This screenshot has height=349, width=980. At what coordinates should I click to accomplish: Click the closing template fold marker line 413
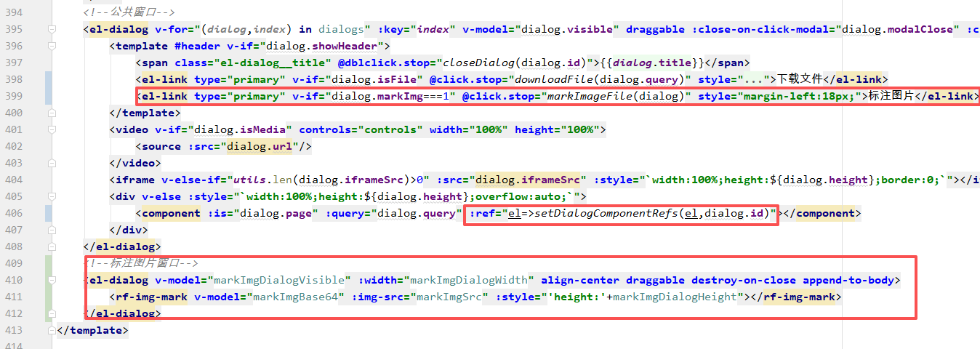click(x=52, y=330)
